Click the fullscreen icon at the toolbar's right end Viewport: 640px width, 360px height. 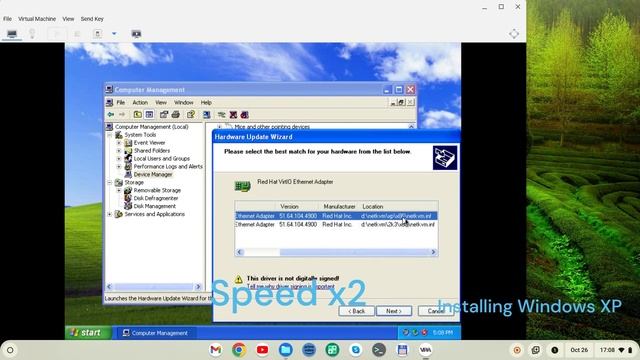(x=514, y=34)
